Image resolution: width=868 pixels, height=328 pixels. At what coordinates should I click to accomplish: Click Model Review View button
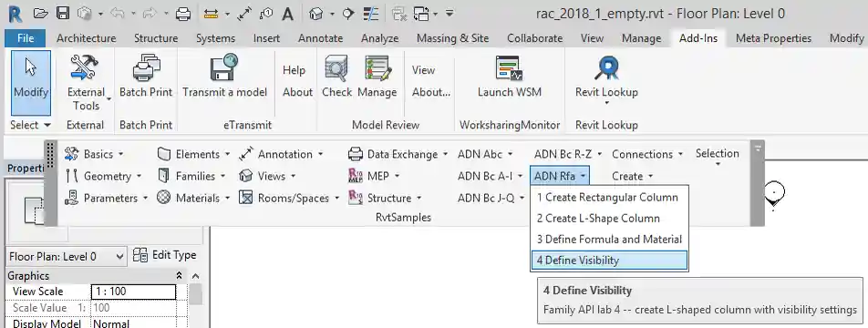pyautogui.click(x=423, y=70)
